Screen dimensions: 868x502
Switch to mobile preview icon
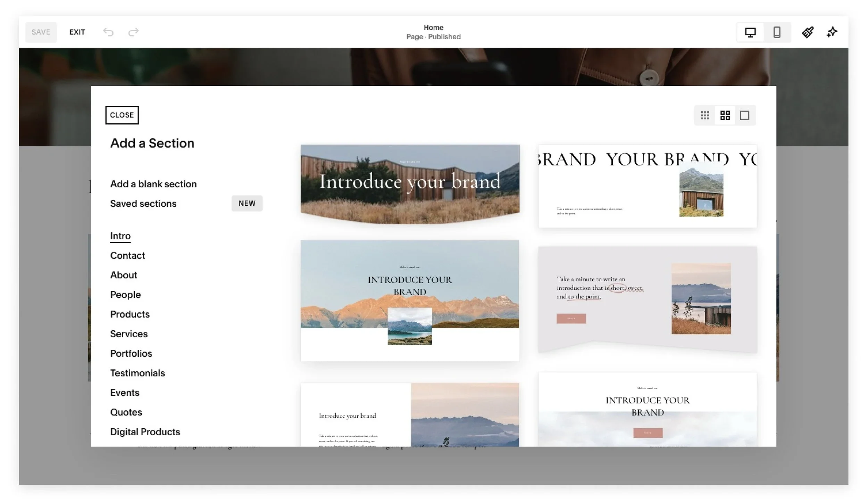pos(777,32)
